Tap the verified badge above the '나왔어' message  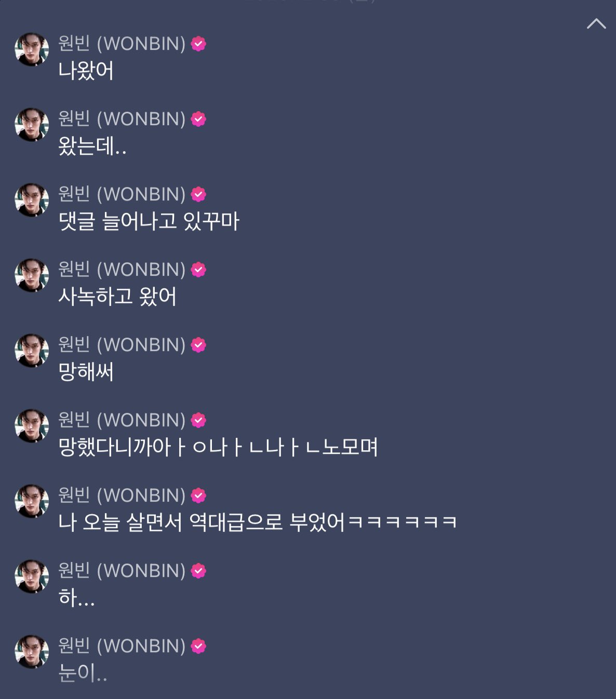198,44
